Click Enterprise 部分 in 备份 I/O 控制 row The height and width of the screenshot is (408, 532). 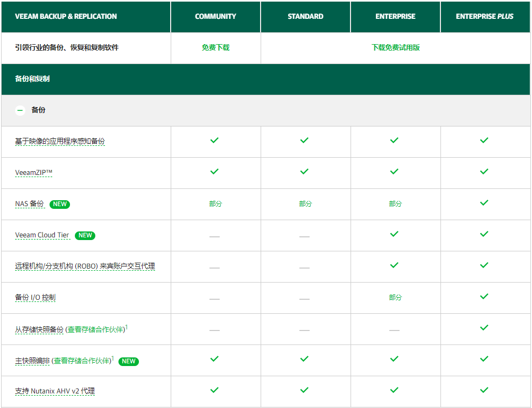coord(395,298)
